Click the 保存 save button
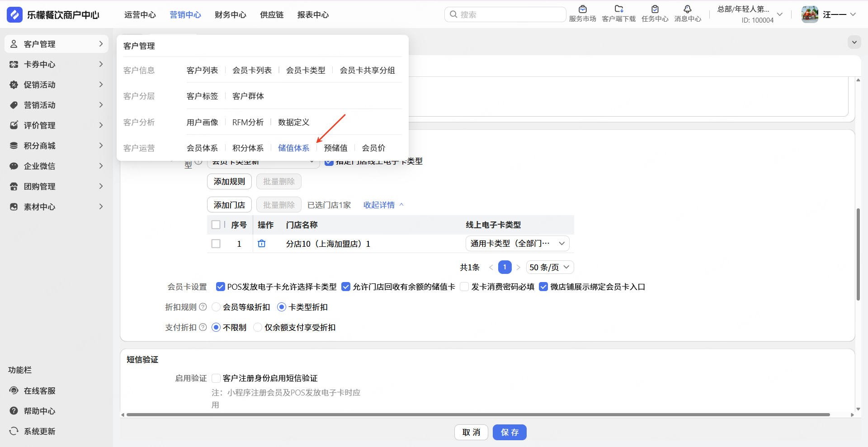 (509, 433)
